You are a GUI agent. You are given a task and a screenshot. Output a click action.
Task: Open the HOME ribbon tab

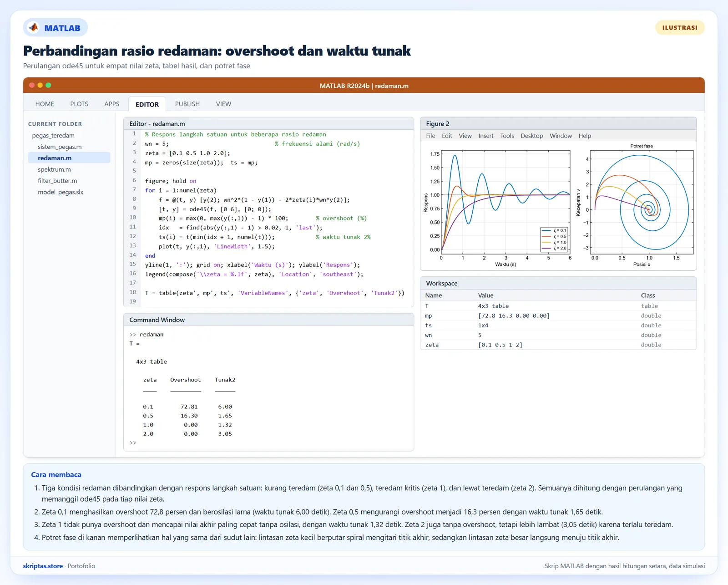pyautogui.click(x=45, y=104)
